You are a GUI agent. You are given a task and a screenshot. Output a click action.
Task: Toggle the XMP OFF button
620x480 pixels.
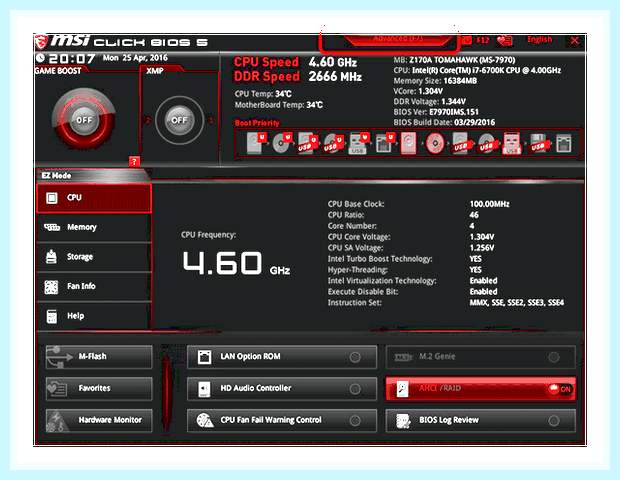(180, 120)
